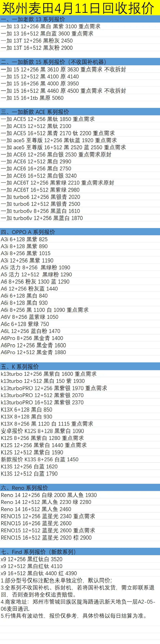Click row k13turbo 12+512 黑白 150 紫 1930
Screen dimensions: 160x644
point(80,381)
